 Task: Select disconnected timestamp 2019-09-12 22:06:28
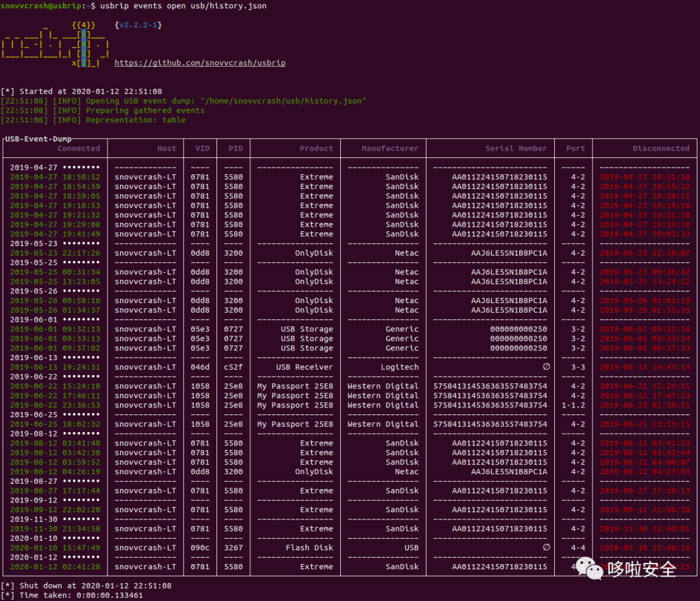(x=645, y=510)
